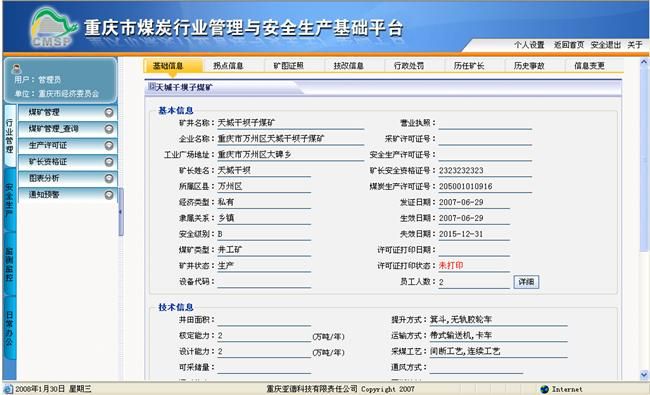Click date 2008年1月30日 in status bar
The image size is (650, 395).
(x=40, y=389)
